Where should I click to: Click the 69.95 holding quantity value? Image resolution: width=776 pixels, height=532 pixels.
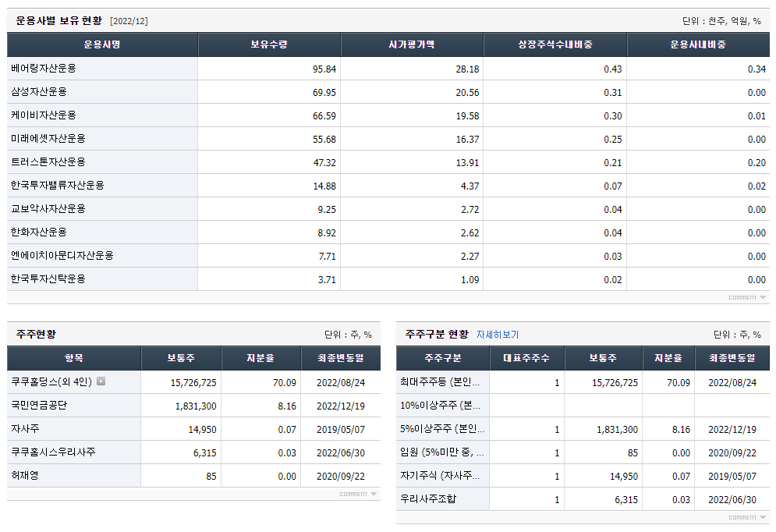(x=324, y=93)
